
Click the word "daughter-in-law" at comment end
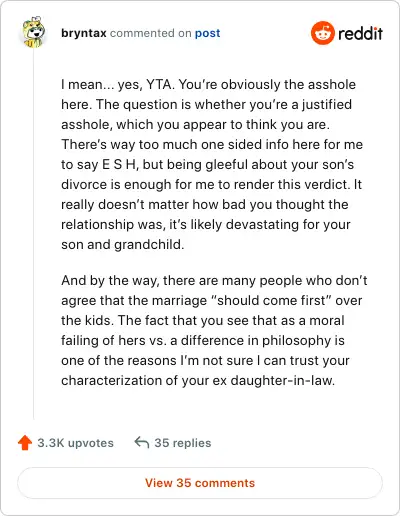[283, 380]
